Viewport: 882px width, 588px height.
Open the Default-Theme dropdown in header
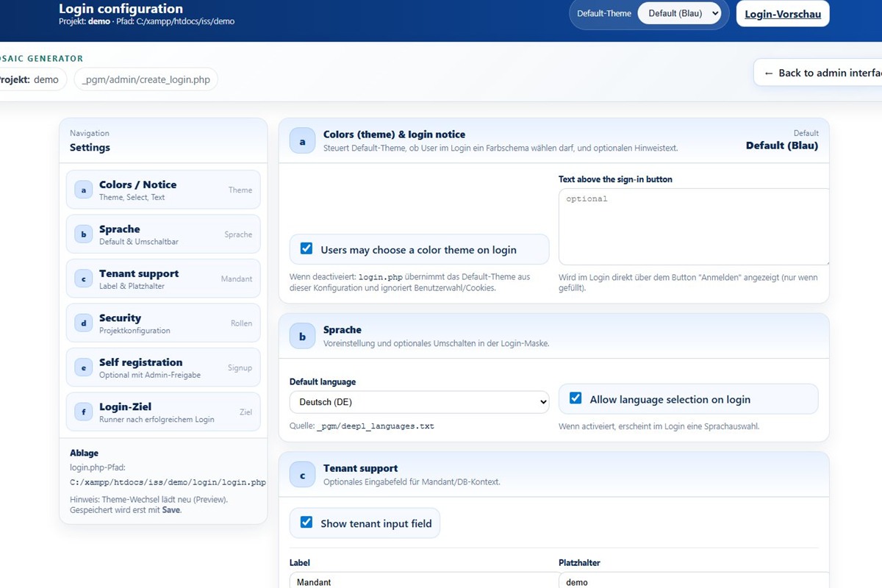pyautogui.click(x=679, y=13)
